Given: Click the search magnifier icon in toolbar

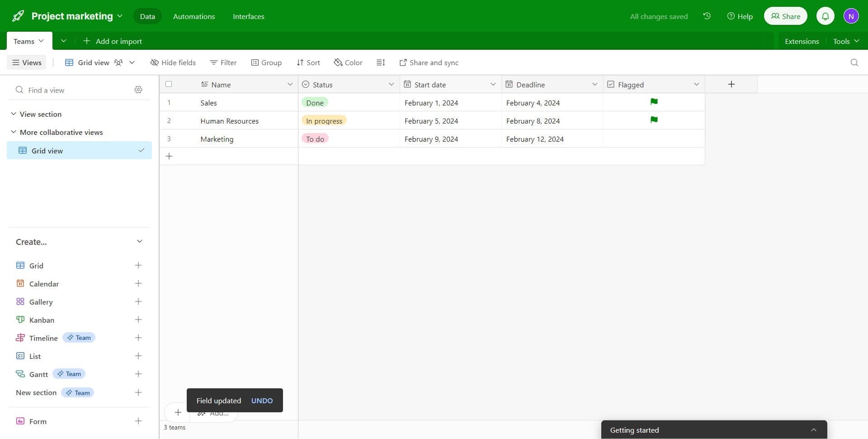Looking at the screenshot, I should point(854,62).
